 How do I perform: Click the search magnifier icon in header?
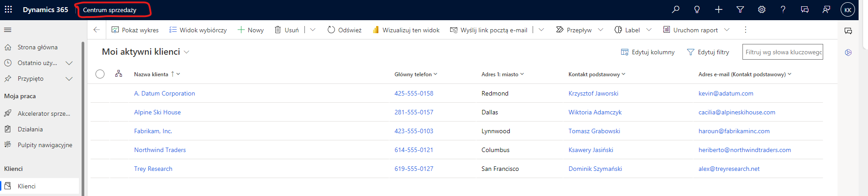coord(675,9)
